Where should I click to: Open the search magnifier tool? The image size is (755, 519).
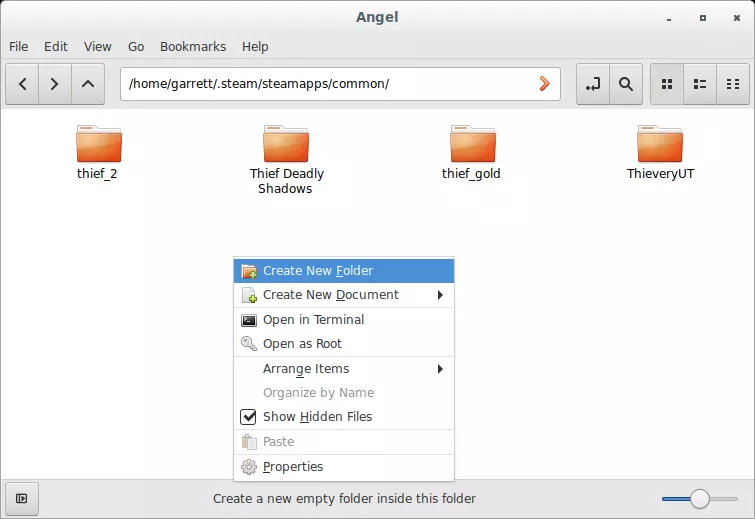(625, 84)
